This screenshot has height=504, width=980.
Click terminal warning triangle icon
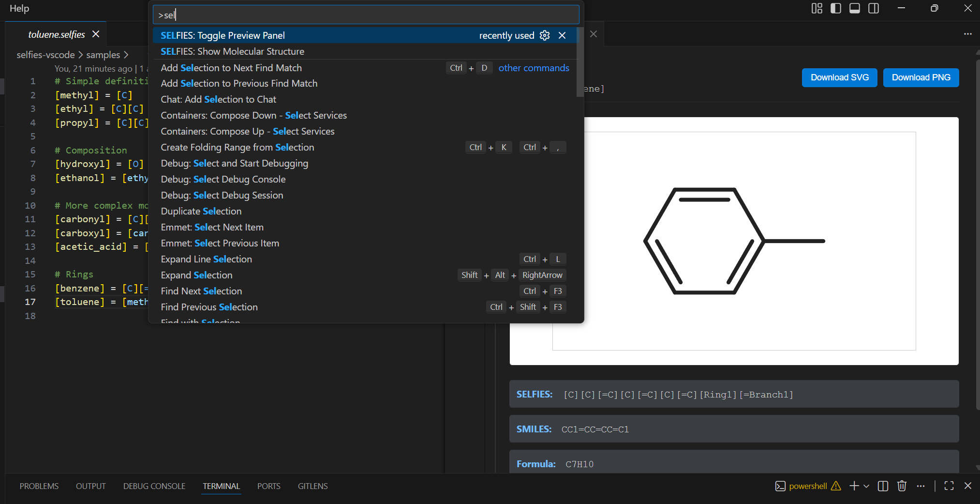[x=836, y=486]
